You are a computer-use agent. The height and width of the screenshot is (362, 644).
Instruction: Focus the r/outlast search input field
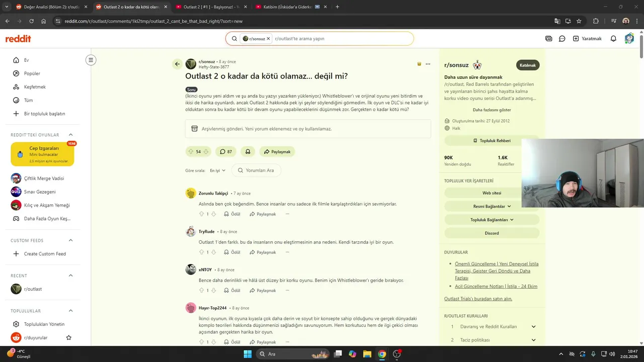pos(342,39)
